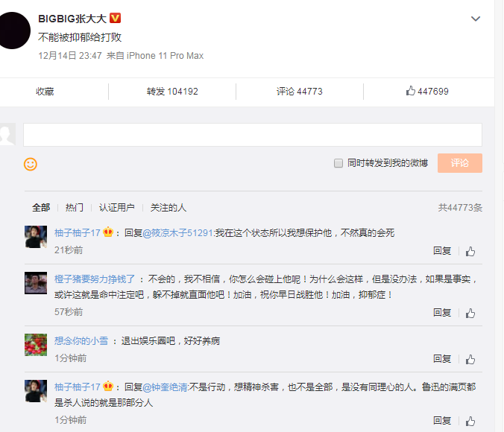Open 柚子柚子17 username replying to 钟奎绝清
The width and height of the screenshot is (504, 432).
78,387
